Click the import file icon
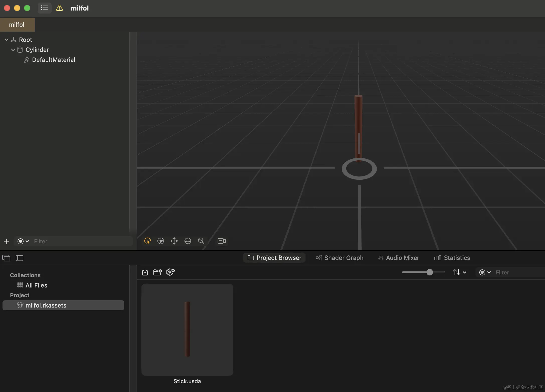The image size is (545, 392). (145, 272)
